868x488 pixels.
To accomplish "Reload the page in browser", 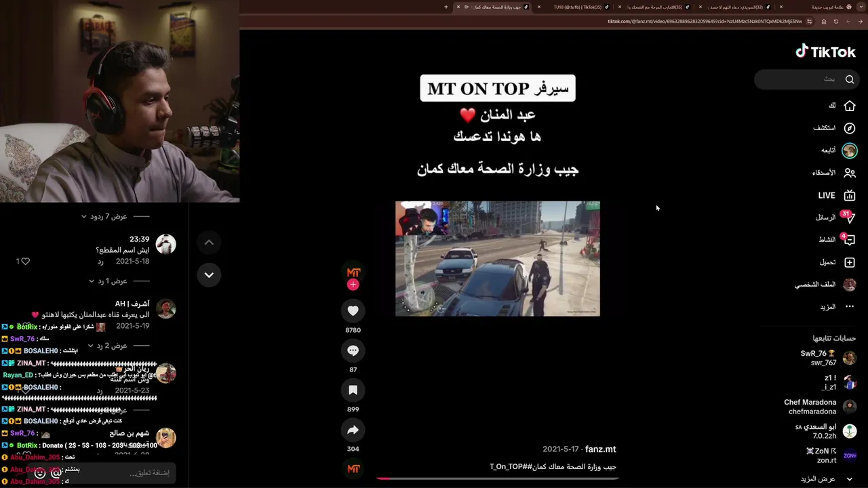I will (x=836, y=21).
